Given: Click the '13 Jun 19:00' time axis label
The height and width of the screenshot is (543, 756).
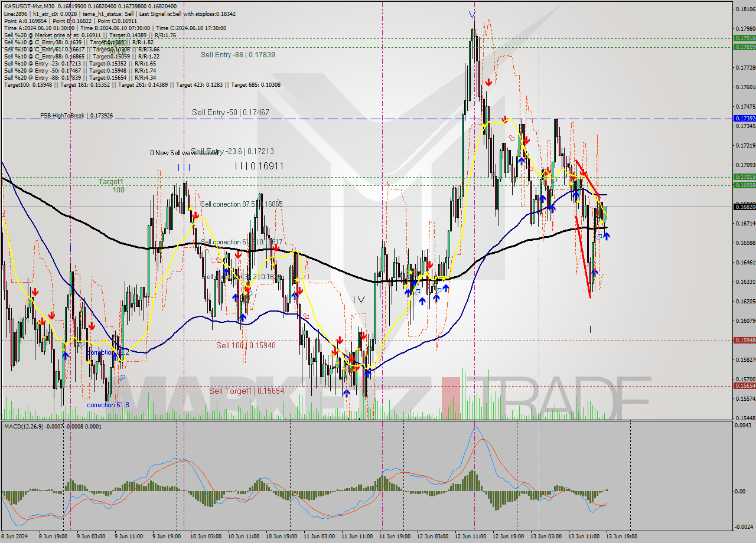Looking at the screenshot, I should coord(621,537).
